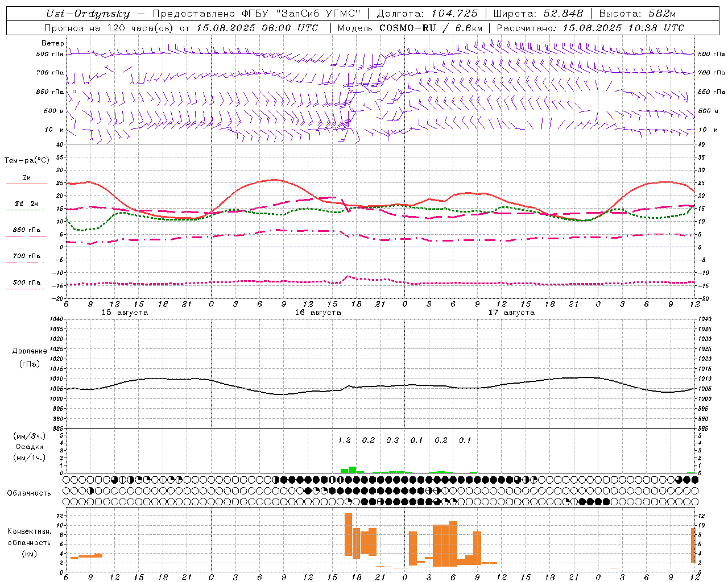Click the '1.2' precipitation amount value
The width and height of the screenshot is (728, 582).
coord(344,440)
